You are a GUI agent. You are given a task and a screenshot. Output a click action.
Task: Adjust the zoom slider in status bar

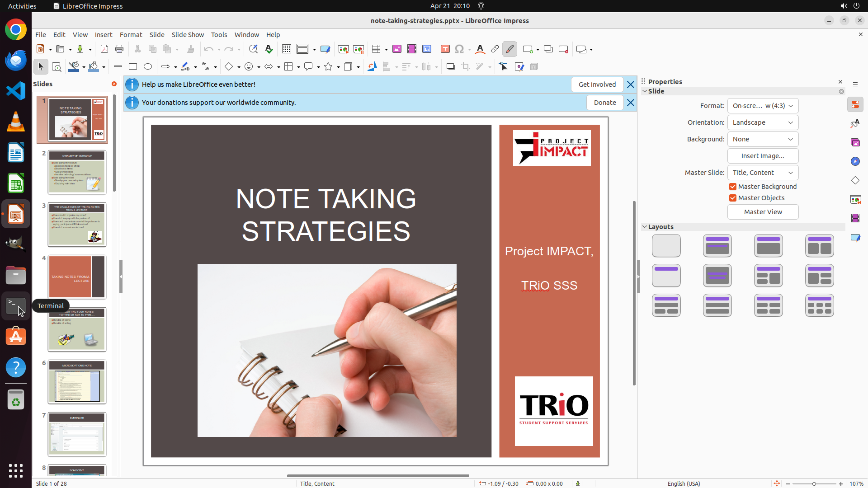(x=814, y=484)
